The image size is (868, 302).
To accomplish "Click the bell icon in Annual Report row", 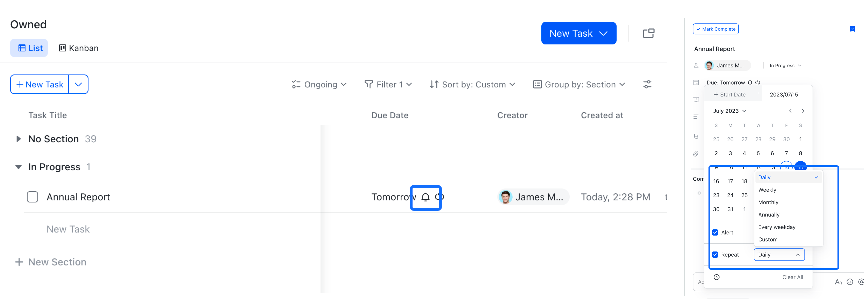I will 426,197.
